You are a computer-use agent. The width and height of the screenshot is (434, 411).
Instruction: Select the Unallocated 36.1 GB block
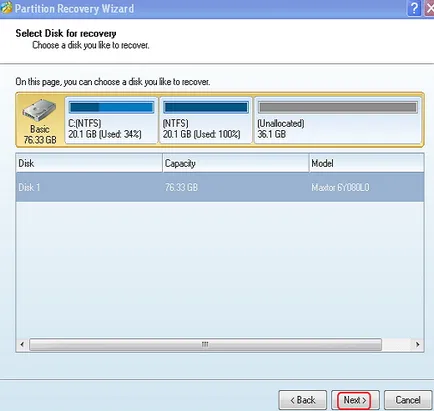pos(338,120)
